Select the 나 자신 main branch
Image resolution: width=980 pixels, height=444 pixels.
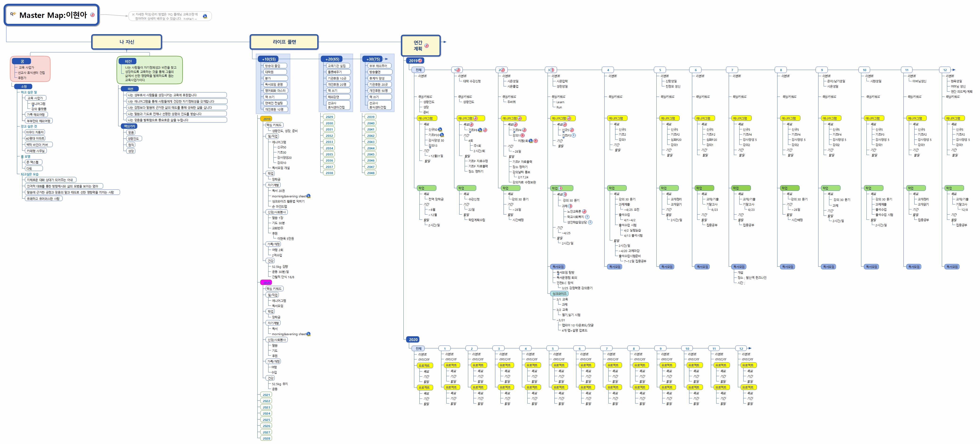pyautogui.click(x=127, y=42)
